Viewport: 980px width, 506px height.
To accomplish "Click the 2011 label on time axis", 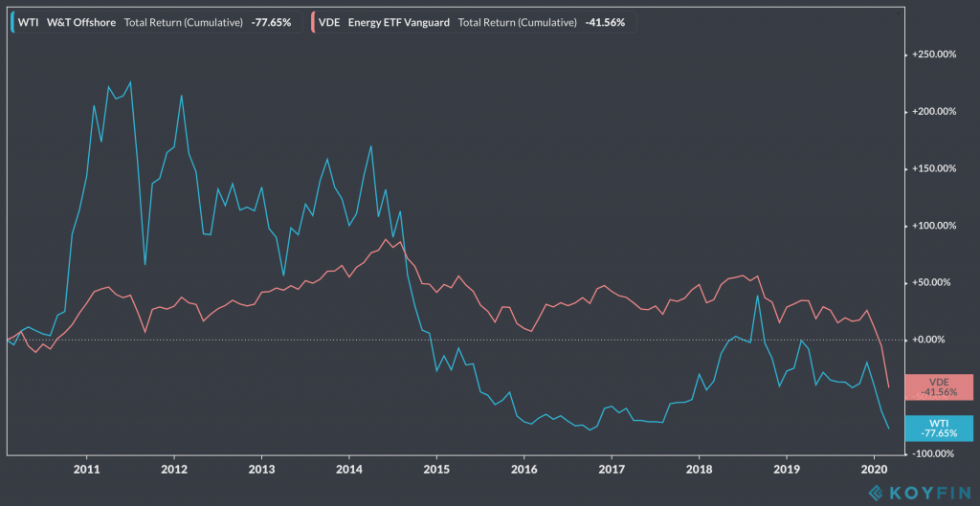I will pos(85,468).
